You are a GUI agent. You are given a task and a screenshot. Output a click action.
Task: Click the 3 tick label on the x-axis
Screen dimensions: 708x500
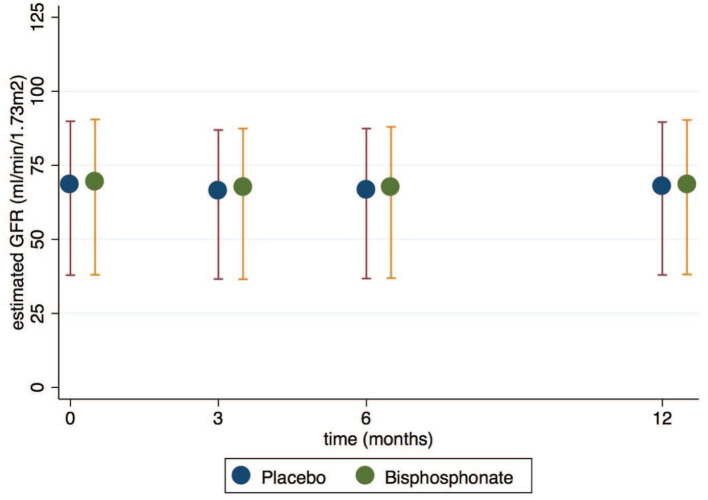(x=218, y=417)
